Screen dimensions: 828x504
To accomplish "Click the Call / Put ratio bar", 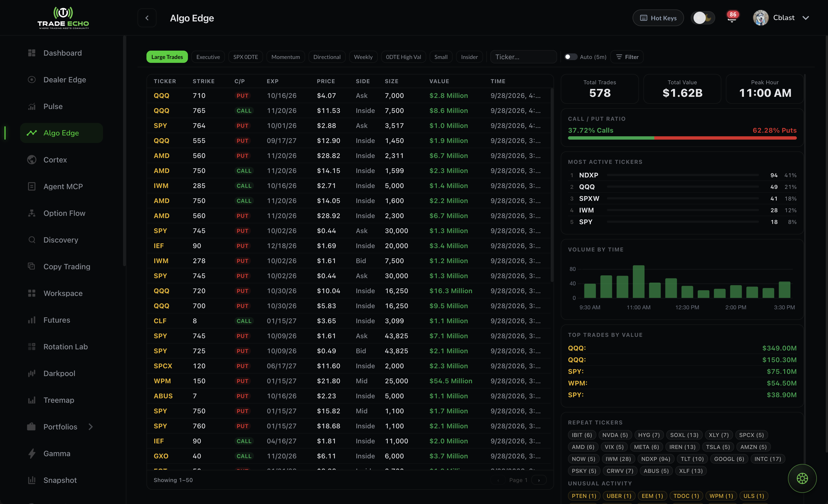I will (682, 138).
